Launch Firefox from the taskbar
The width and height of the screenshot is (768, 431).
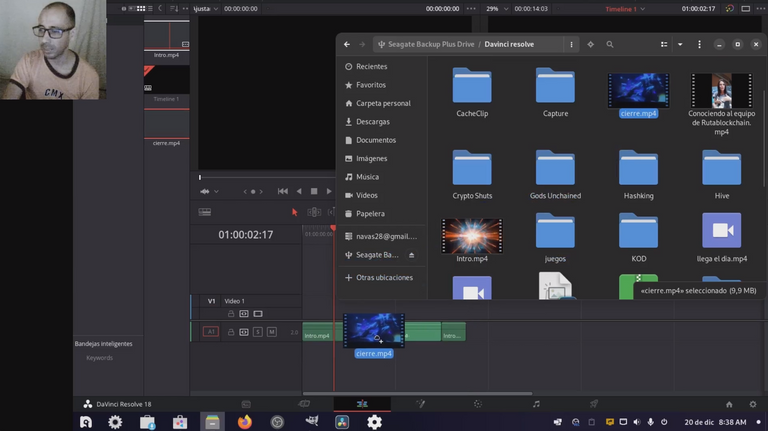click(x=244, y=422)
